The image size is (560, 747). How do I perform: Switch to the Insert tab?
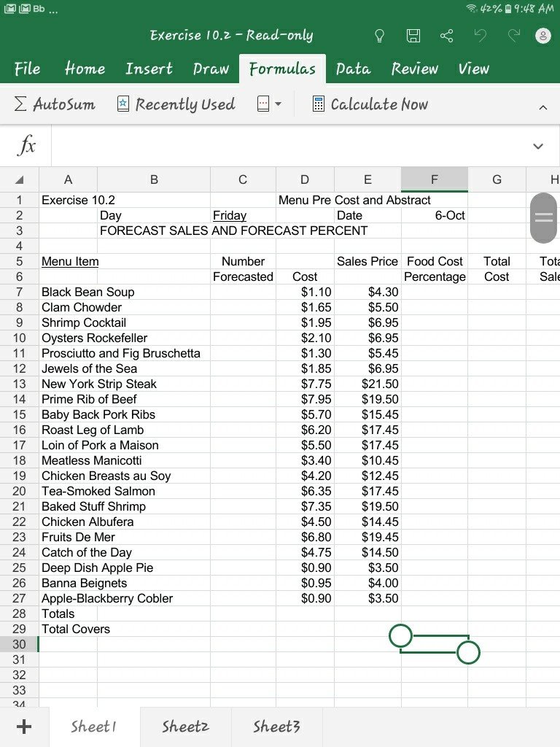pos(149,69)
